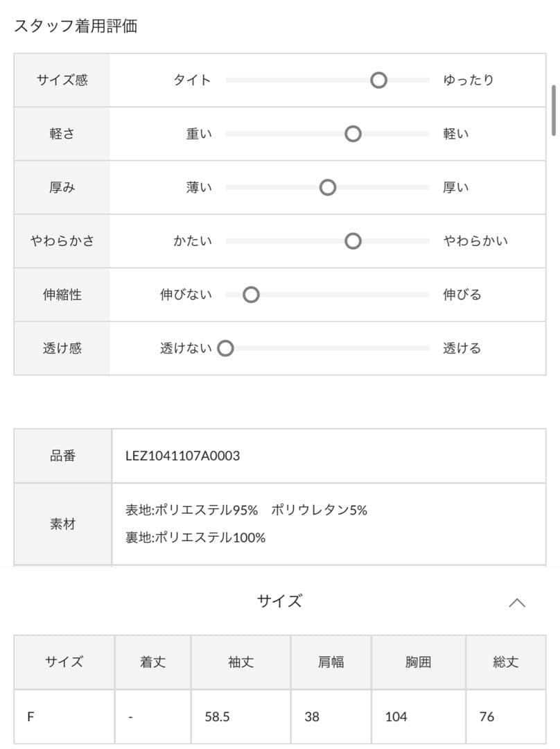
Task: Click the 肩幅 column header
Action: pyautogui.click(x=331, y=662)
